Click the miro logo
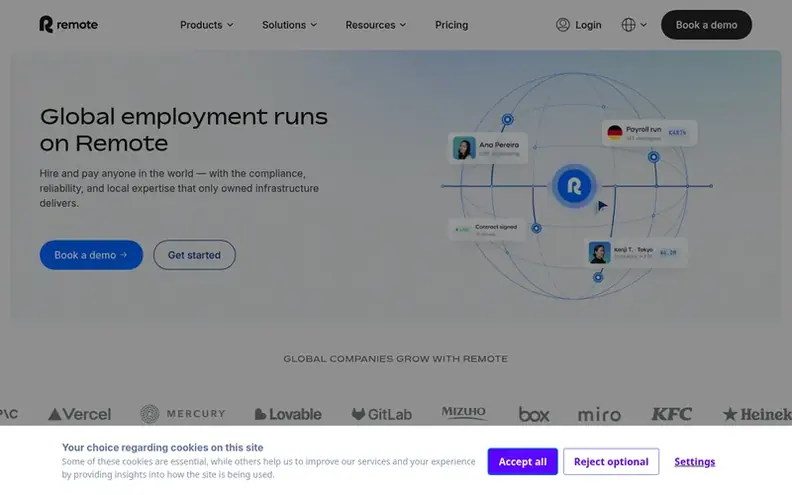 (x=599, y=414)
